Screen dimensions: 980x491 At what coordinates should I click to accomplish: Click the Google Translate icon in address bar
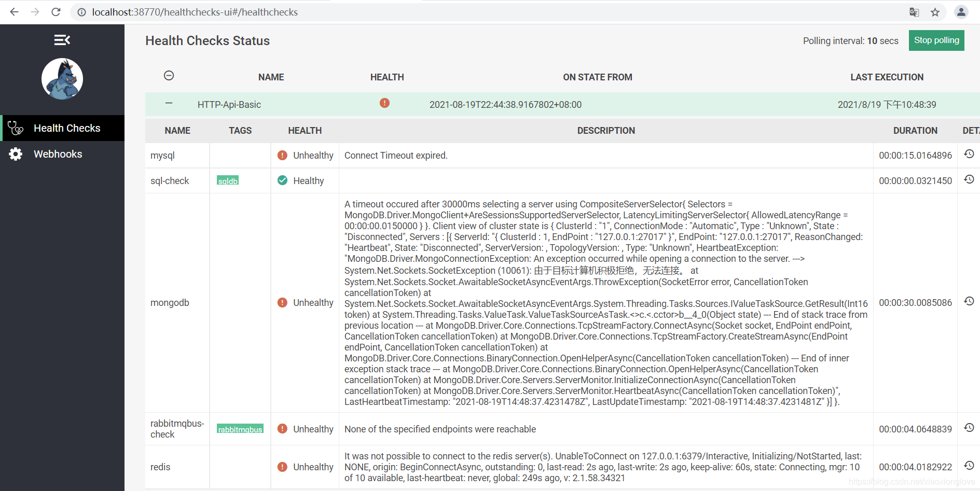[x=914, y=12]
